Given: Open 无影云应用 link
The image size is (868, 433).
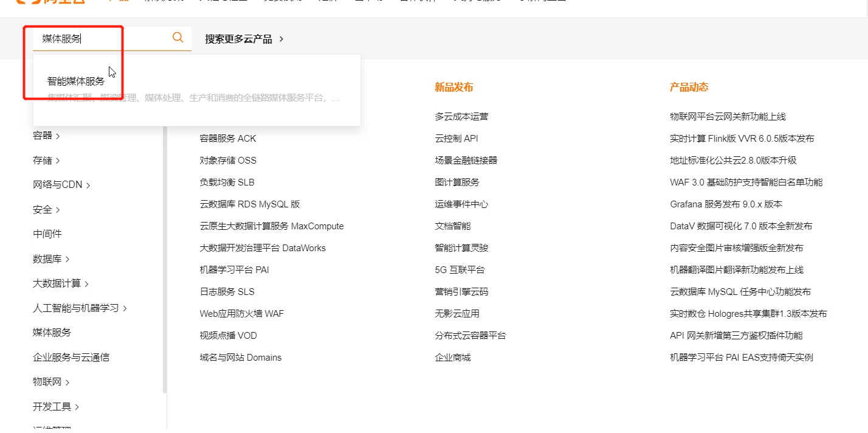Looking at the screenshot, I should point(457,314).
